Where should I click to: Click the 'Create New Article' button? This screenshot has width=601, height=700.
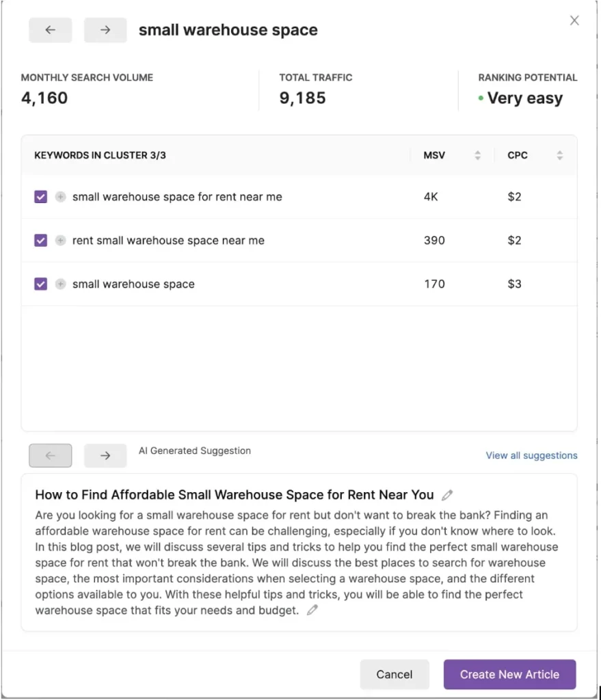(509, 674)
